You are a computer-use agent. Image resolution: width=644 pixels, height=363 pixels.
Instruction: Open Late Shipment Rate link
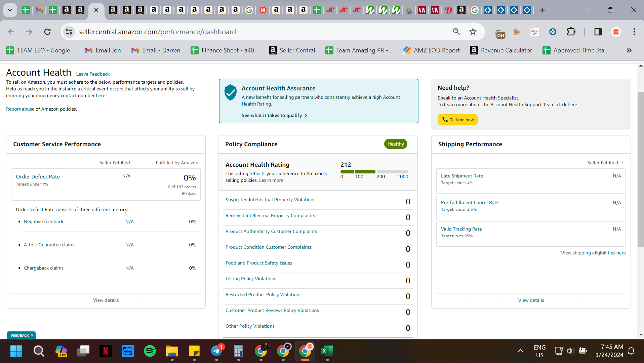462,176
